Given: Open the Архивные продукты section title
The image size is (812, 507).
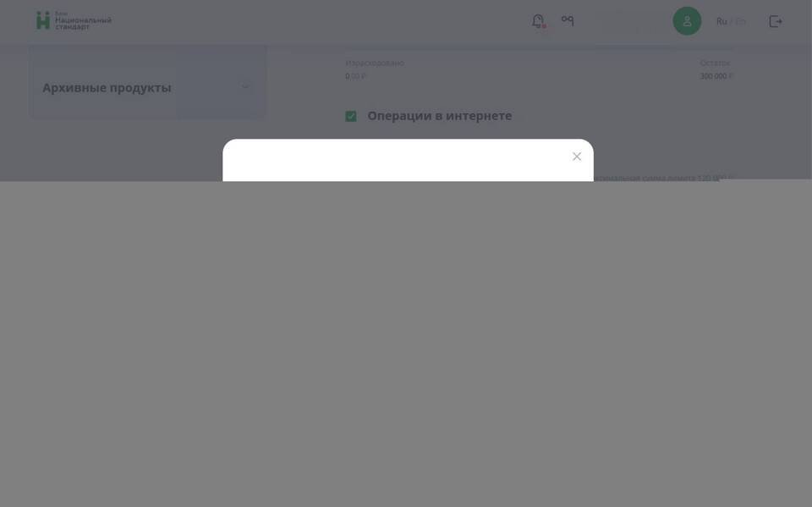Looking at the screenshot, I should click(107, 88).
